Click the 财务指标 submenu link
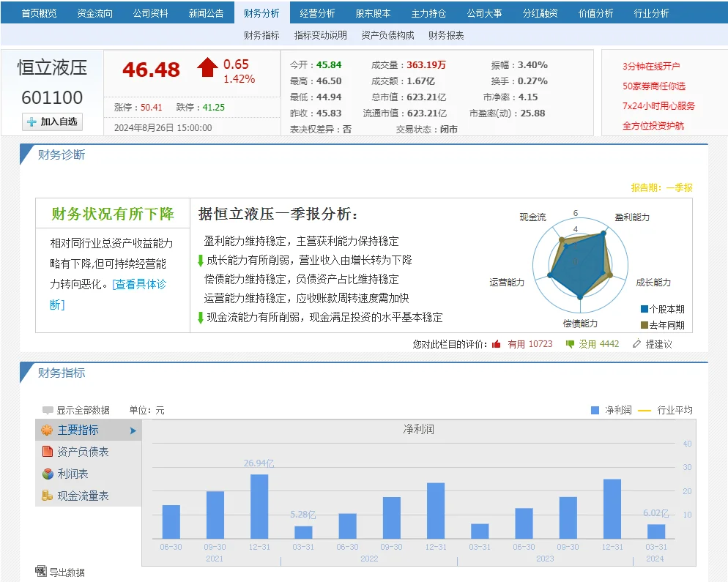This screenshot has height=582, width=728. click(262, 35)
